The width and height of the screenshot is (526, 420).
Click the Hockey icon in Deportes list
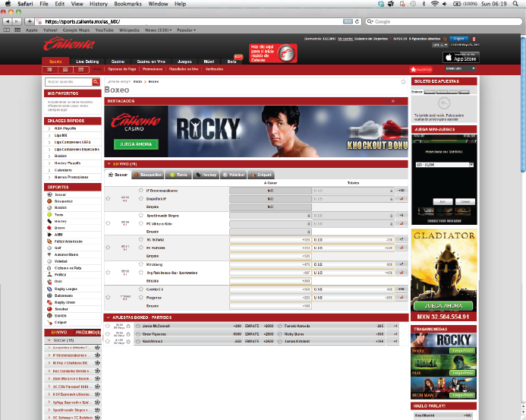point(49,221)
